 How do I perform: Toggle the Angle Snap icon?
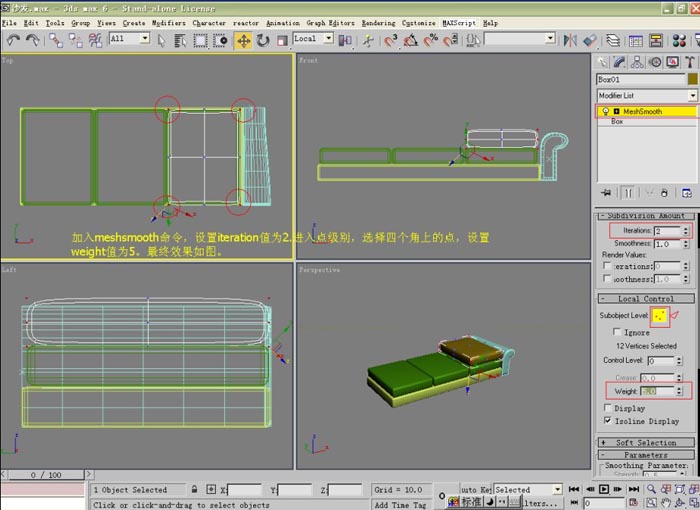click(410, 41)
